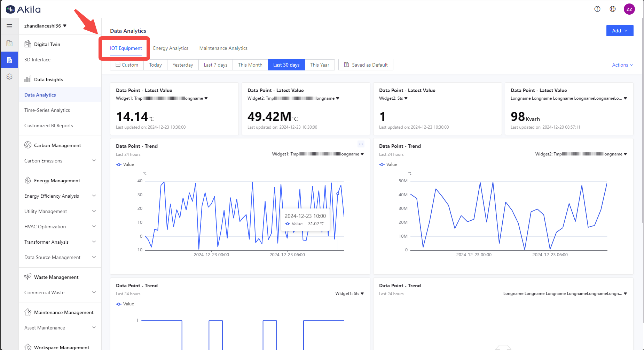Screen dimensions: 644x350
Task: Open 3D Interface menu item
Action: pyautogui.click(x=60, y=60)
